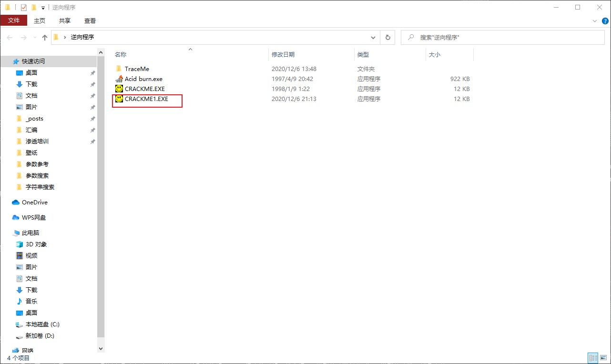Open the 参数搜索 folder in the sidebar
Image resolution: width=611 pixels, height=364 pixels.
pyautogui.click(x=37, y=176)
